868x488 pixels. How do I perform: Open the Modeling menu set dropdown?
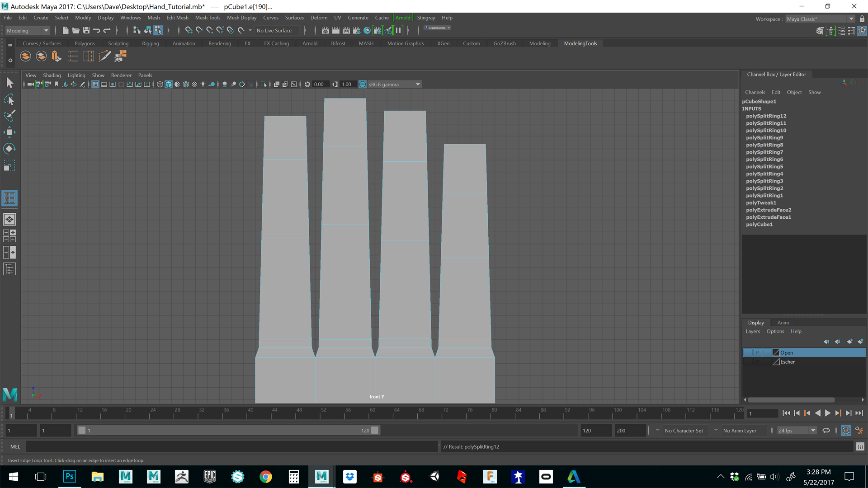[28, 31]
